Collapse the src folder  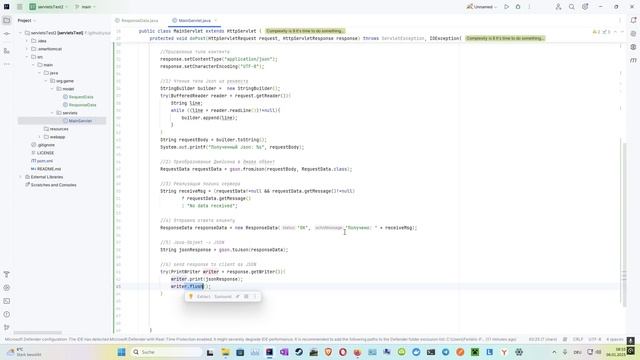tap(27, 57)
